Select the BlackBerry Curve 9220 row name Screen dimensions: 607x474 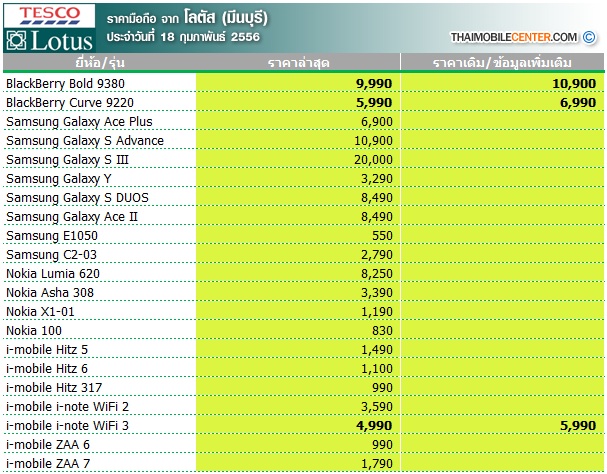(70, 102)
